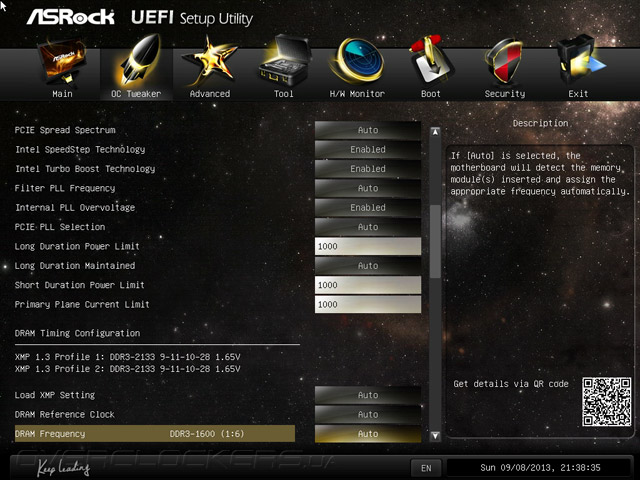Switch to the Security tab label

click(x=505, y=94)
